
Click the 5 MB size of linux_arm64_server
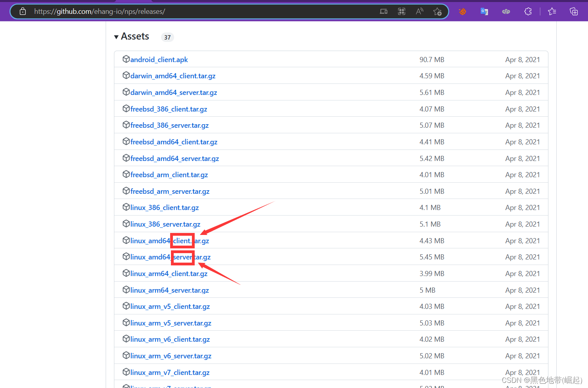(427, 290)
